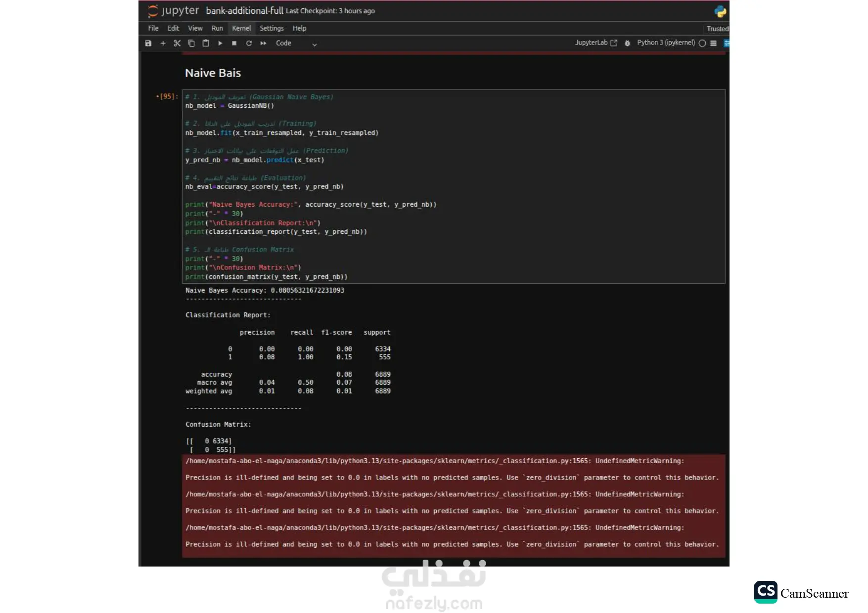Screen dimensions: 868x613
Task: Select the Naive Bais heading cell
Action: point(213,73)
